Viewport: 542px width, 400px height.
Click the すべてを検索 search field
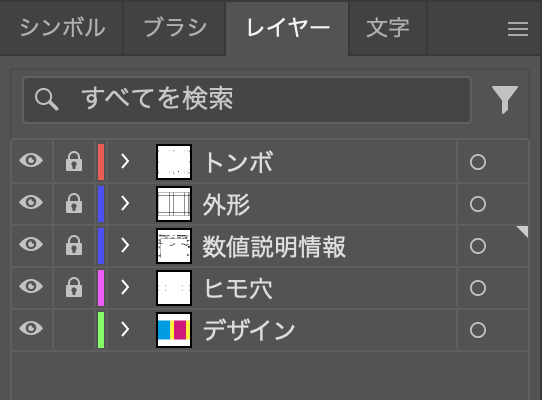click(247, 100)
